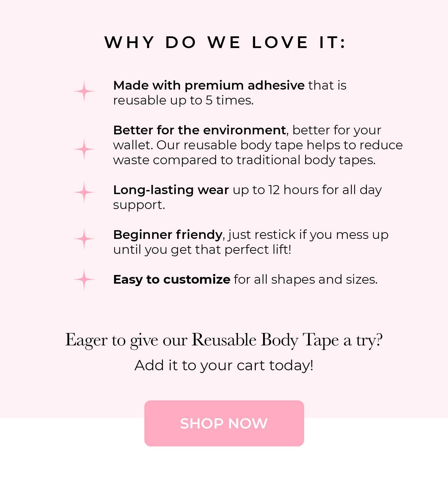Click the text for all shapes and sizes

click(x=306, y=280)
